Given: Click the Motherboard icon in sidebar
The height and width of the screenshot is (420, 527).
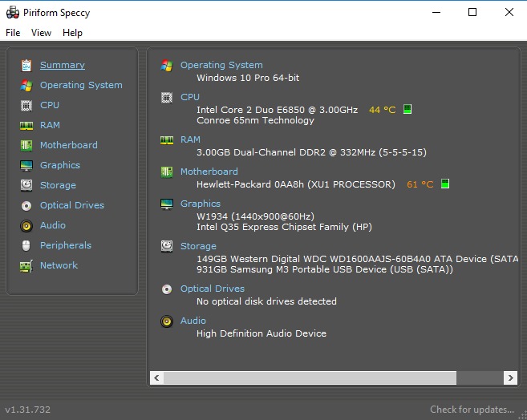Looking at the screenshot, I should (26, 145).
